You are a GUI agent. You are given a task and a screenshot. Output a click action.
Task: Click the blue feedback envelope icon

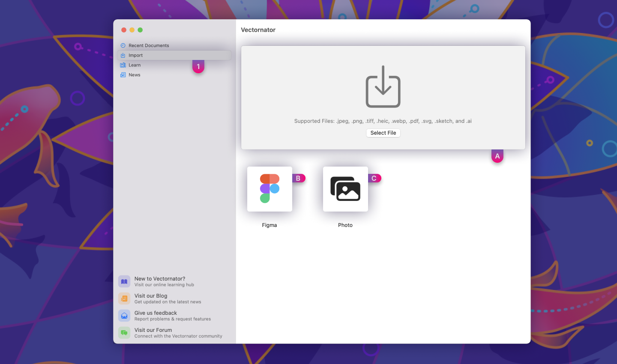coord(124,316)
